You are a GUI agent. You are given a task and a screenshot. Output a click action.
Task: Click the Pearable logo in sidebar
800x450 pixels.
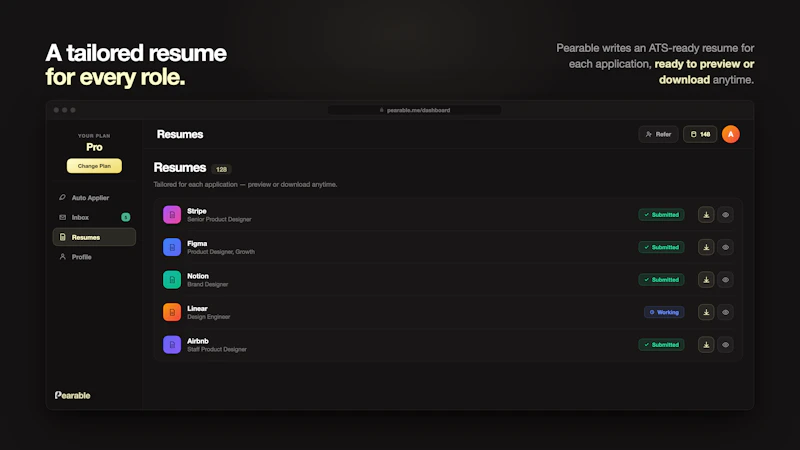(x=72, y=395)
